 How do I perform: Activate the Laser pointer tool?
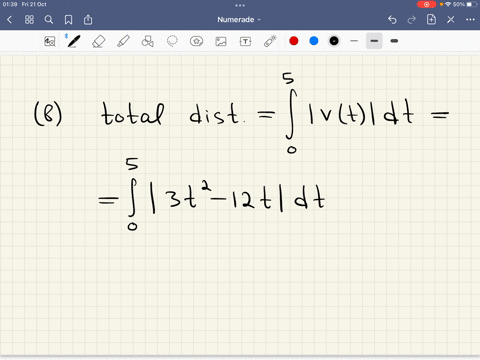270,41
